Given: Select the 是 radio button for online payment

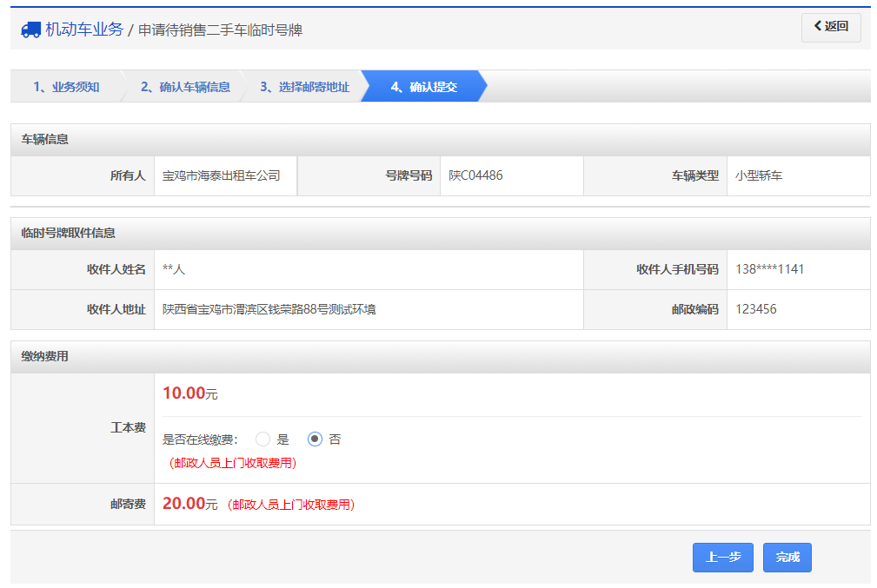Looking at the screenshot, I should point(262,439).
